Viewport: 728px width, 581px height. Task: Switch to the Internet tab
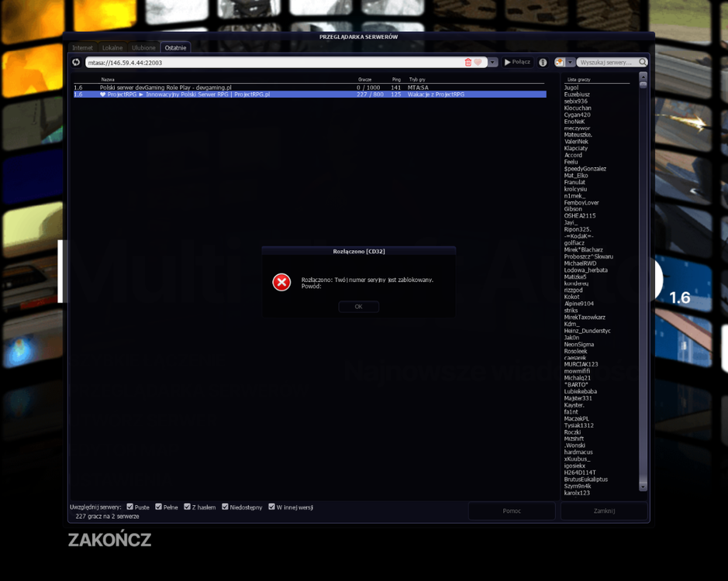[83, 48]
